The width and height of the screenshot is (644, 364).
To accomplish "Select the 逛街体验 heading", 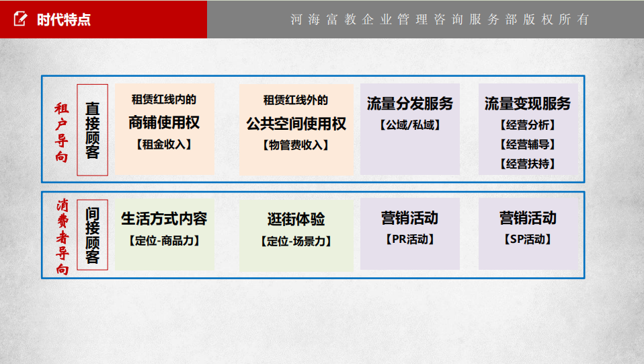I will pos(296,219).
